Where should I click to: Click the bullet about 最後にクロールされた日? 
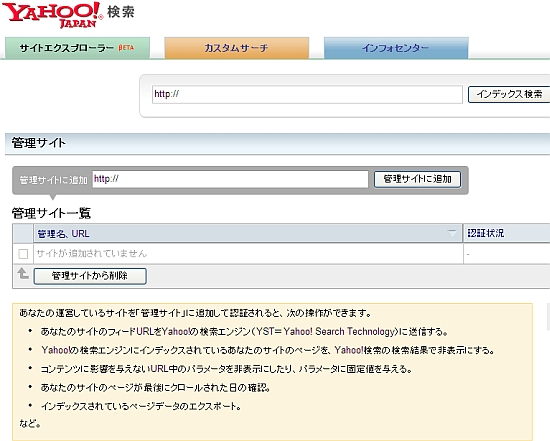(155, 388)
